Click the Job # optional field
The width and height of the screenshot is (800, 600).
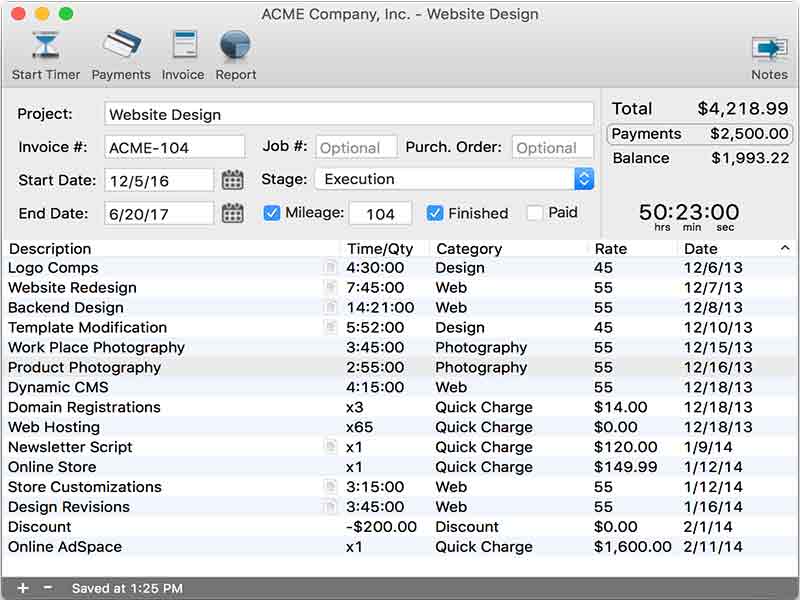coord(357,147)
